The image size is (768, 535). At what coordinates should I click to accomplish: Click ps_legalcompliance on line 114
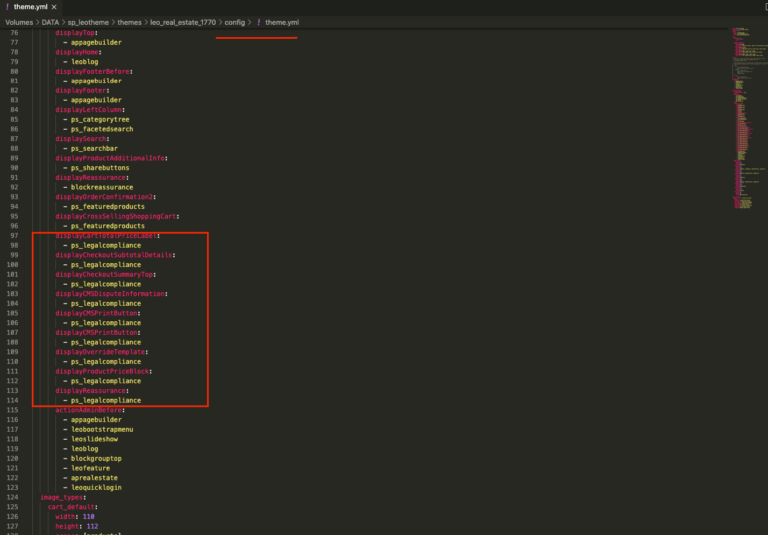[x=106, y=400]
